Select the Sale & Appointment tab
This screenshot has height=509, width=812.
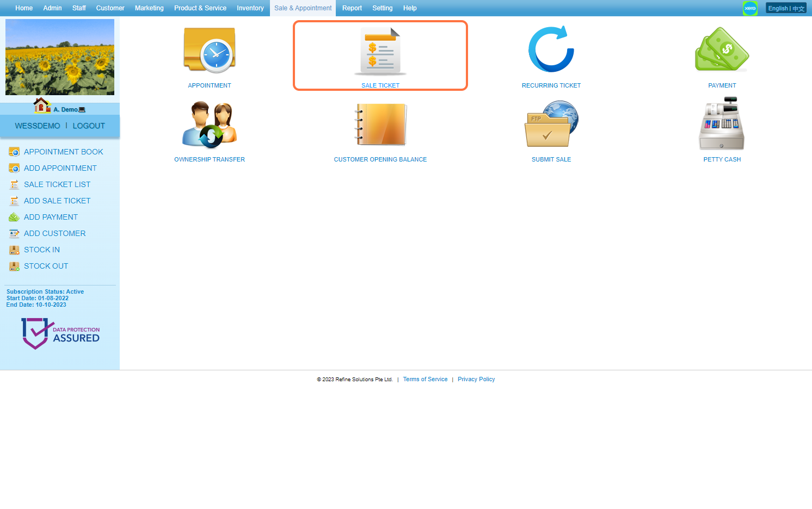303,8
